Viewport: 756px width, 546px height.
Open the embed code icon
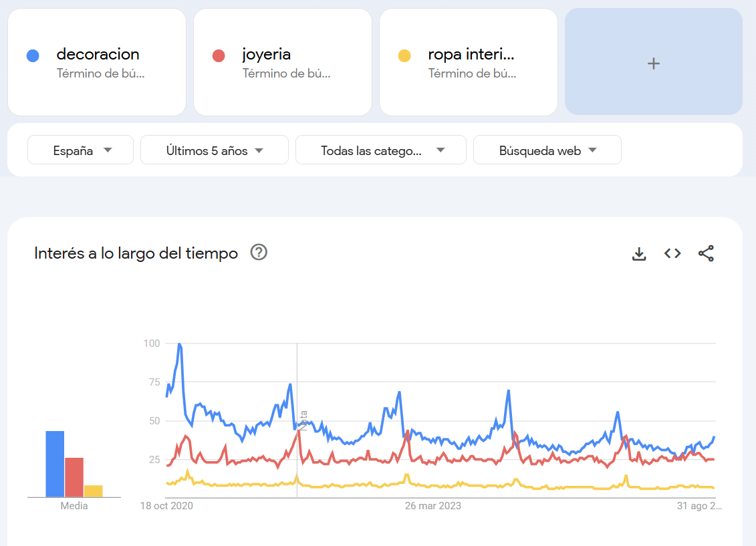[672, 253]
